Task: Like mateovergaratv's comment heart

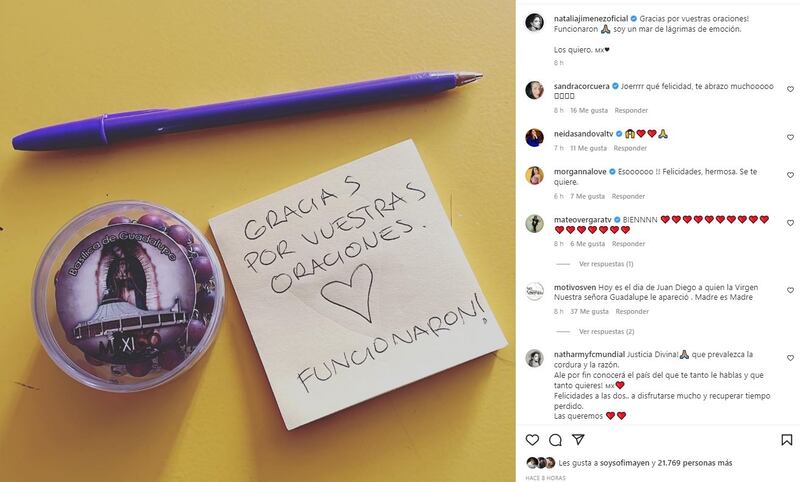Action: pos(790,223)
